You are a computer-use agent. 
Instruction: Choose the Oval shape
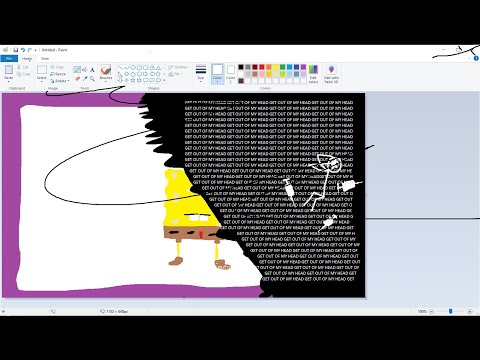click(x=133, y=67)
